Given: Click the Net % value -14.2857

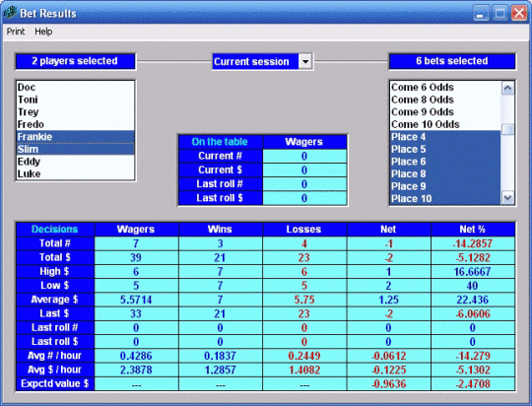Looking at the screenshot, I should click(473, 243).
